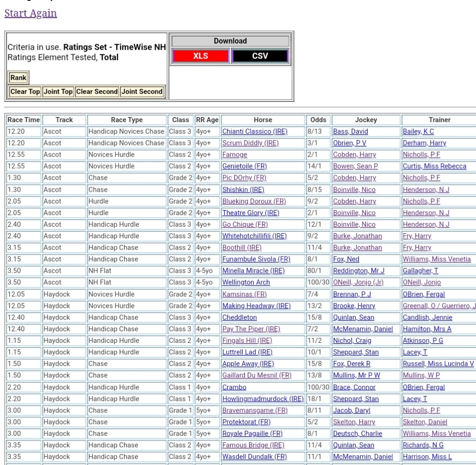This screenshot has height=465, width=476.
Task: Select the Clear Top filter button
Action: 25,92
